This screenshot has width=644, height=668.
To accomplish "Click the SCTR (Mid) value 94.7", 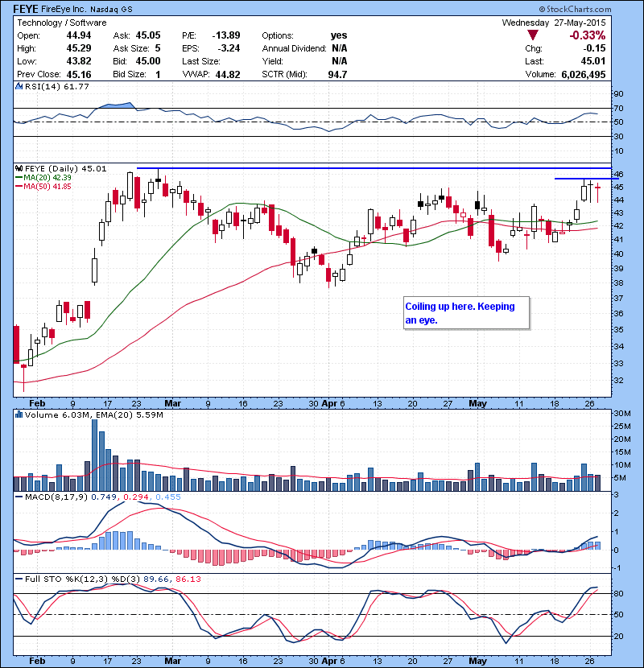I will coord(337,75).
